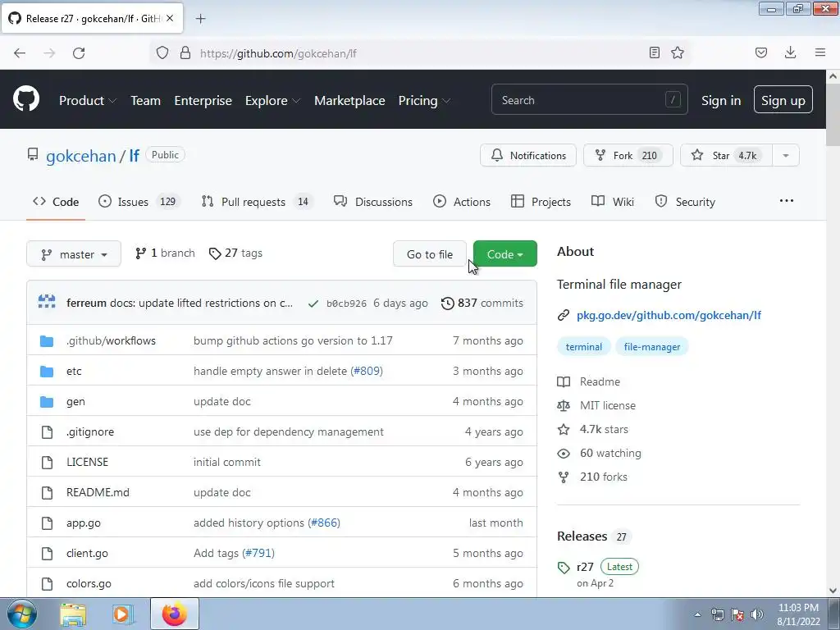Click the terminal topic tag

583,347
